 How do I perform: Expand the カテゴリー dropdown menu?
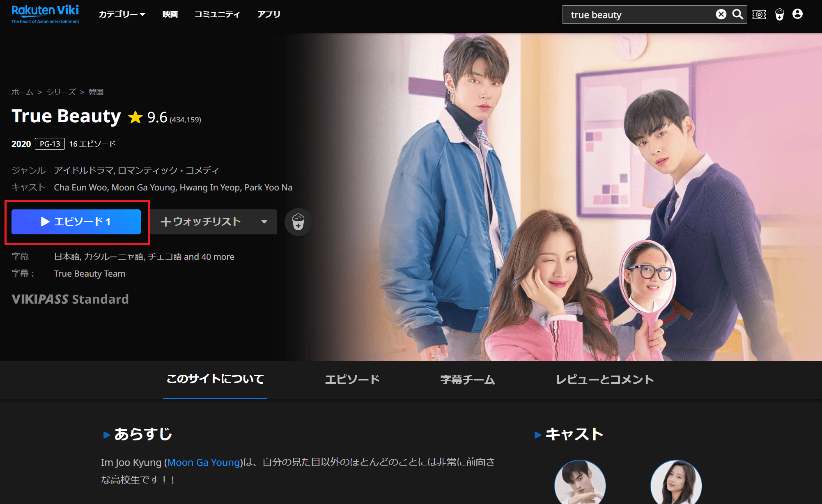coord(122,14)
